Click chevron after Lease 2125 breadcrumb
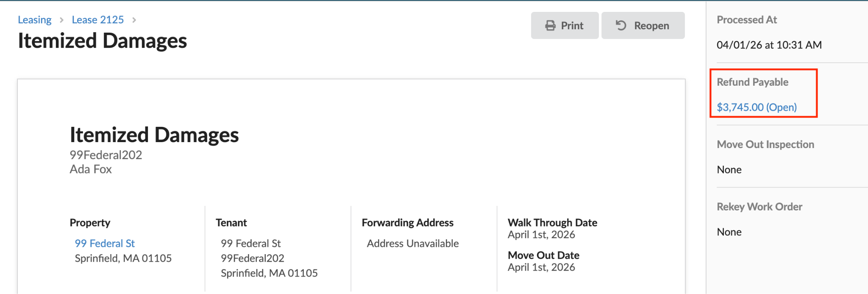This screenshot has height=294, width=868. 134,20
